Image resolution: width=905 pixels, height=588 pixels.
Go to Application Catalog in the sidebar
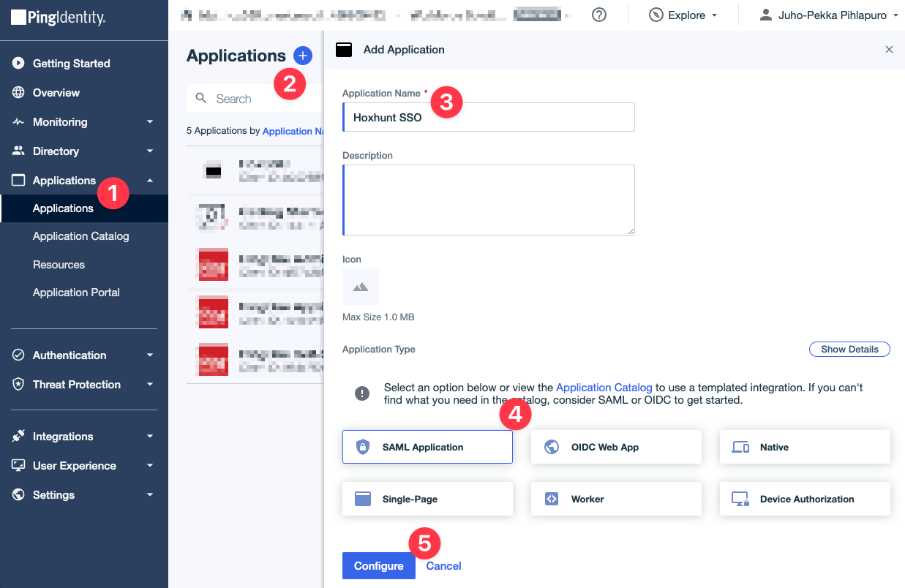[x=81, y=236]
